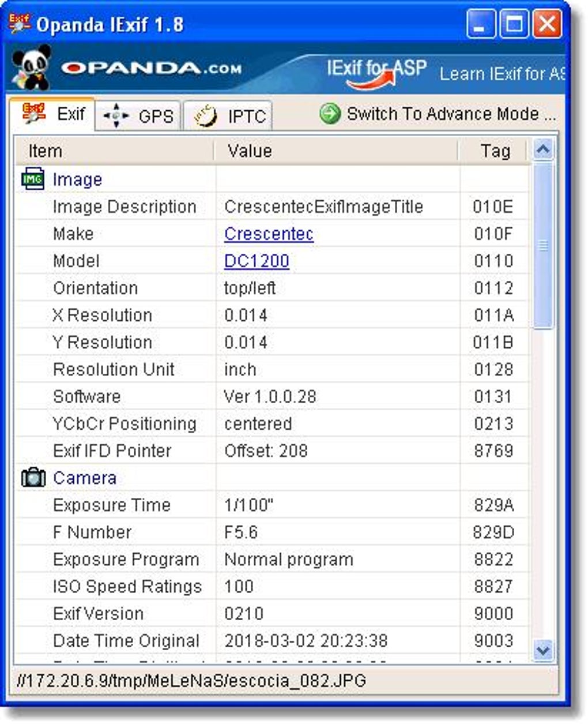
Task: Click tag 010E cell
Action: 493,207
